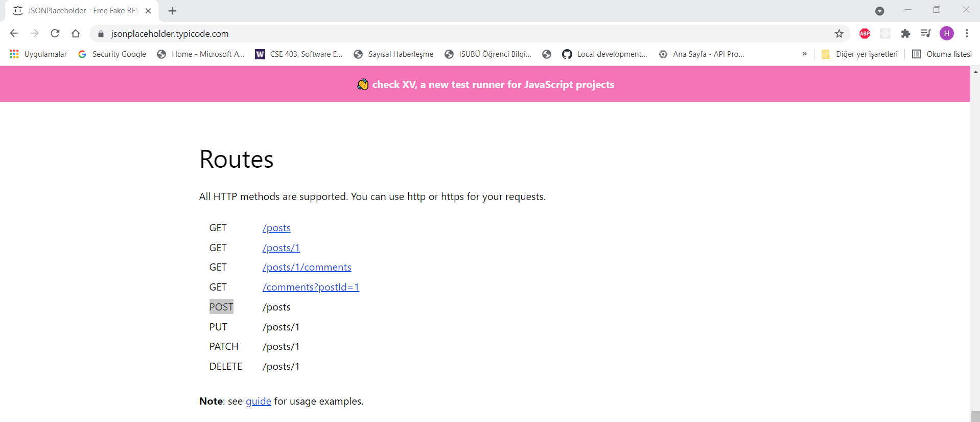Bookmark this page with the star icon
Screen dimensions: 980x422
(839, 34)
